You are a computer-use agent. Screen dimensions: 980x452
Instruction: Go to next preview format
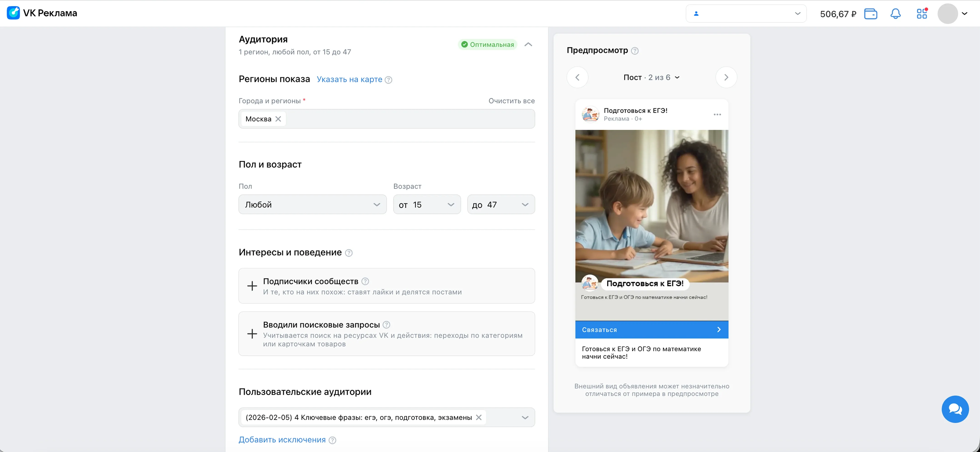coord(726,77)
